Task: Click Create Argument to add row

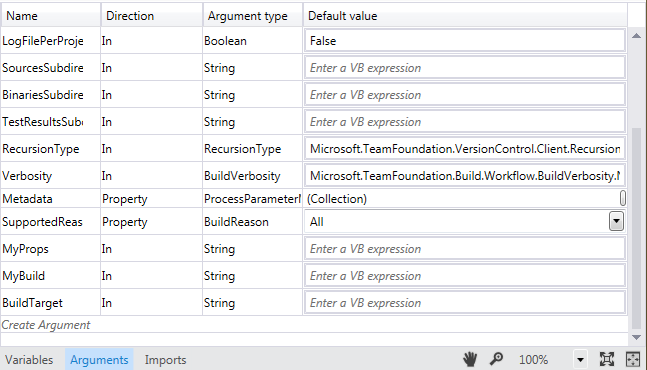Action: (x=46, y=325)
